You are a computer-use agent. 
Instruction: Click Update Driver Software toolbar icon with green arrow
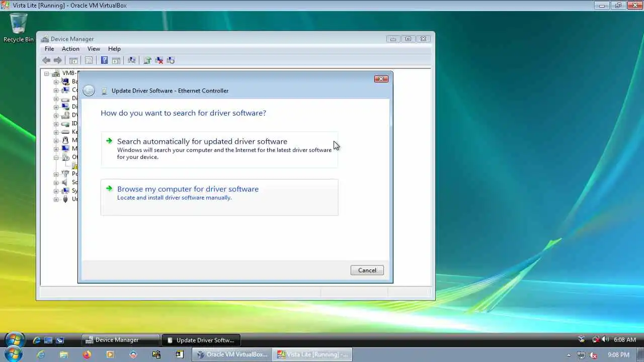click(x=147, y=60)
